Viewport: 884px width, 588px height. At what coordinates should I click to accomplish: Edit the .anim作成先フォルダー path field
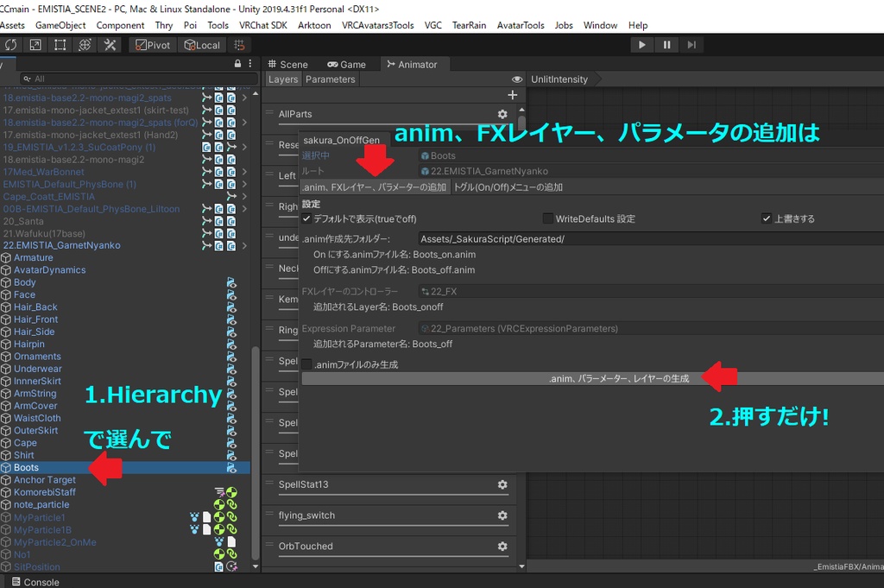coord(651,239)
